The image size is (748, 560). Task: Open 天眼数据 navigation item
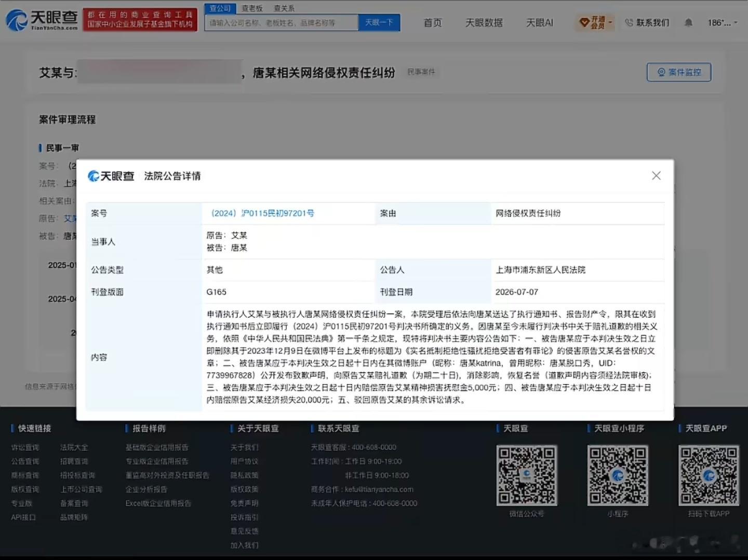tap(484, 23)
